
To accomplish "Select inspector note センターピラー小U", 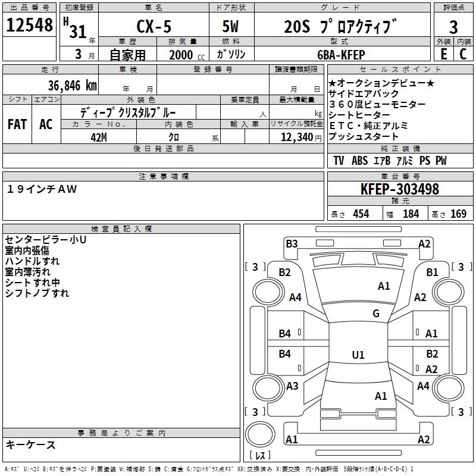I will [46, 240].
